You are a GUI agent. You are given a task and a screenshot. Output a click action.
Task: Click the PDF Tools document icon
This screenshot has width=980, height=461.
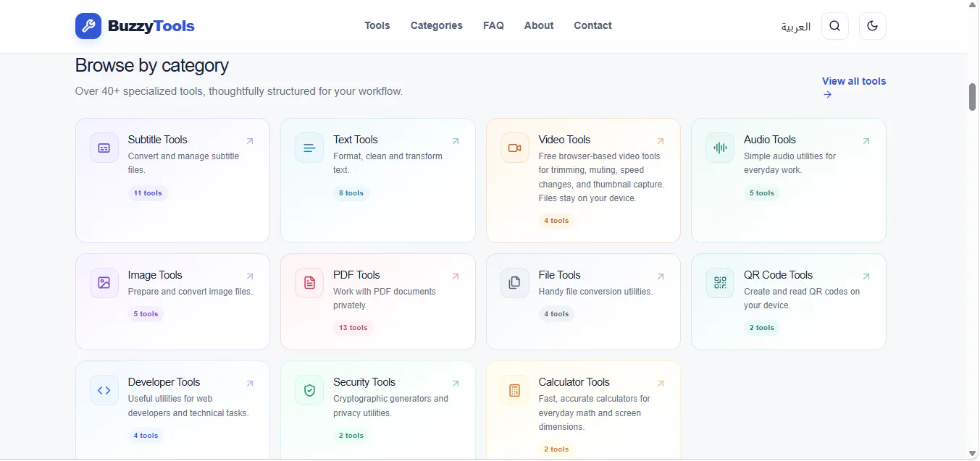tap(309, 283)
